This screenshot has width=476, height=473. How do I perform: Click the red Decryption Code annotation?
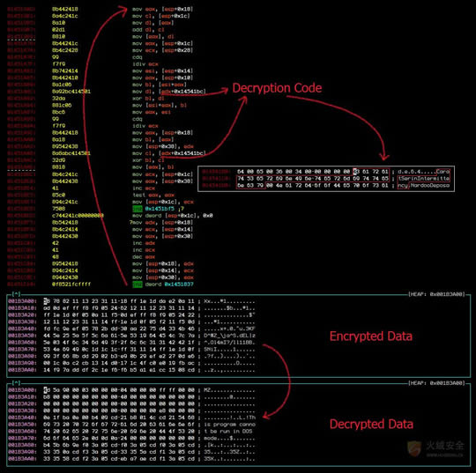tap(277, 88)
